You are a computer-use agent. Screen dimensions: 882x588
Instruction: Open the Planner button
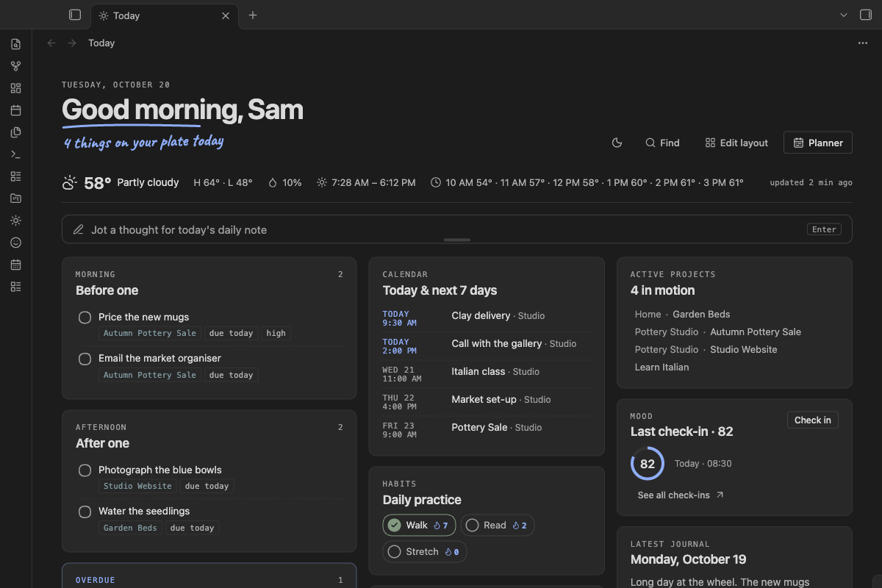818,143
